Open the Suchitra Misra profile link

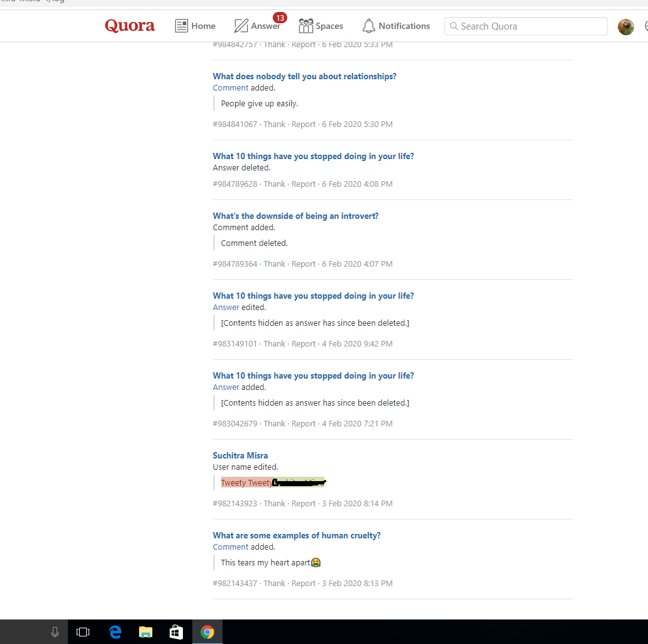(x=240, y=455)
